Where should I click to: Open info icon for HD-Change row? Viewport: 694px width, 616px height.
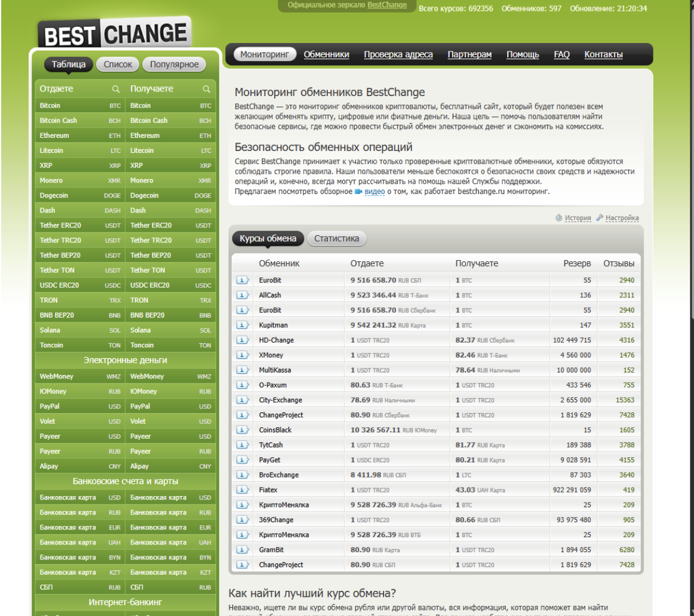(x=242, y=340)
